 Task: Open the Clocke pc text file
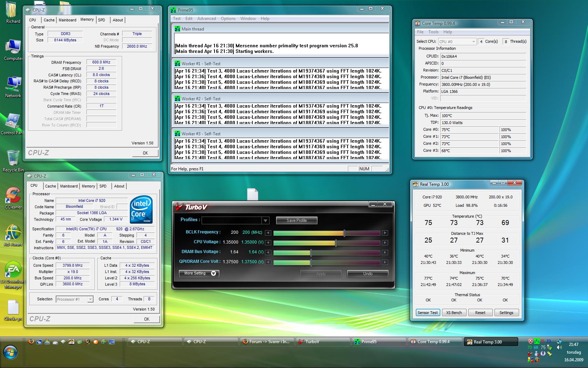(13, 310)
